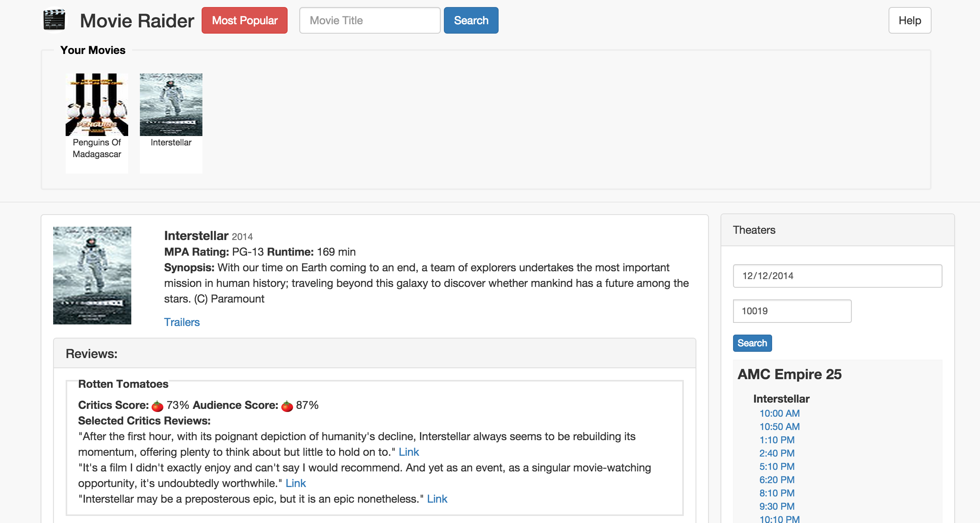The height and width of the screenshot is (523, 980).
Task: Click the Selected Critics Reviews: label
Action: [x=144, y=421]
